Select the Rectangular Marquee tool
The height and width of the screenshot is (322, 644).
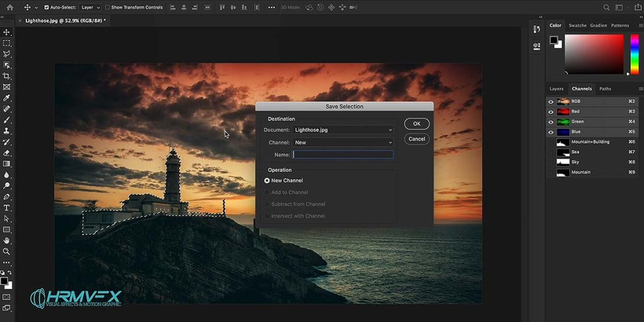pos(6,43)
